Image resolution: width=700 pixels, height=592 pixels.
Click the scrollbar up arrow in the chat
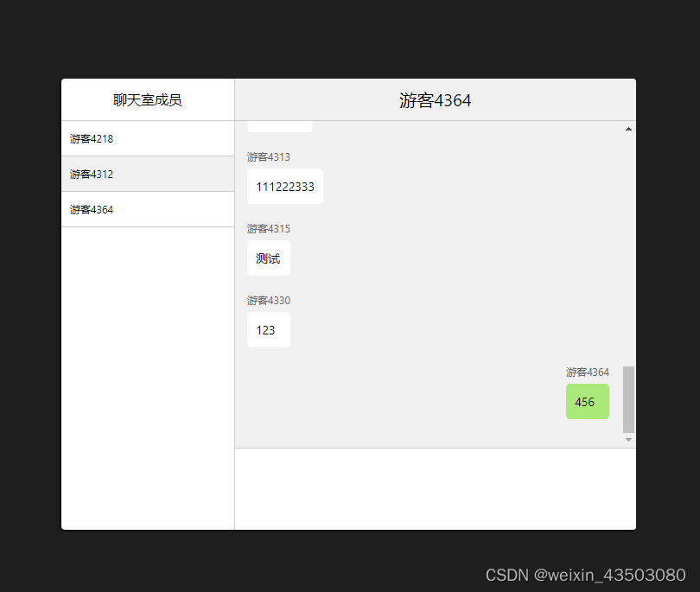point(628,129)
